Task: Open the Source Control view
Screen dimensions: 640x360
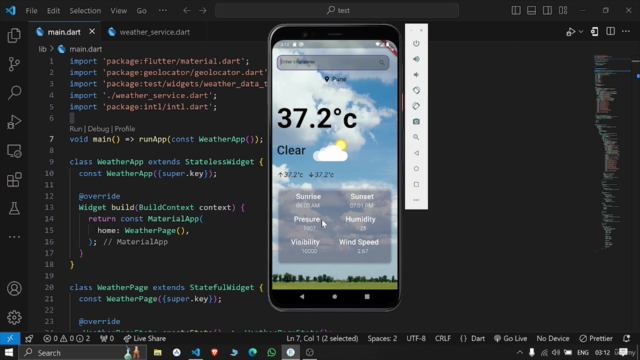Action: click(x=14, y=64)
